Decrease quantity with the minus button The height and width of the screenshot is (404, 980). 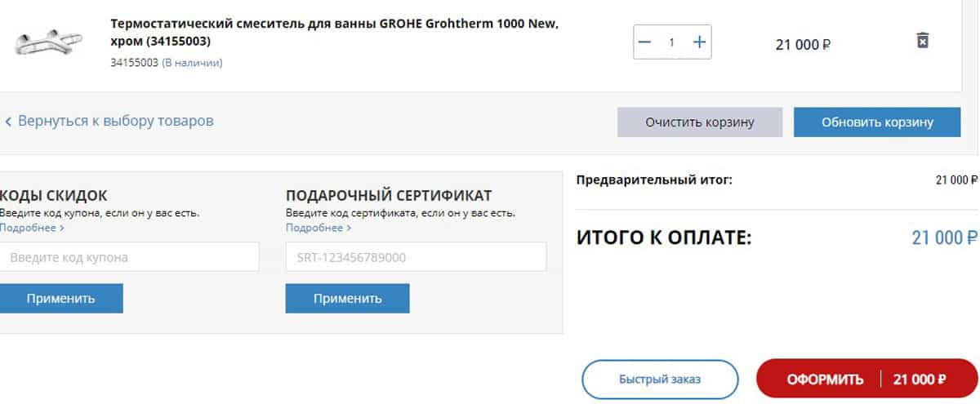(x=645, y=42)
